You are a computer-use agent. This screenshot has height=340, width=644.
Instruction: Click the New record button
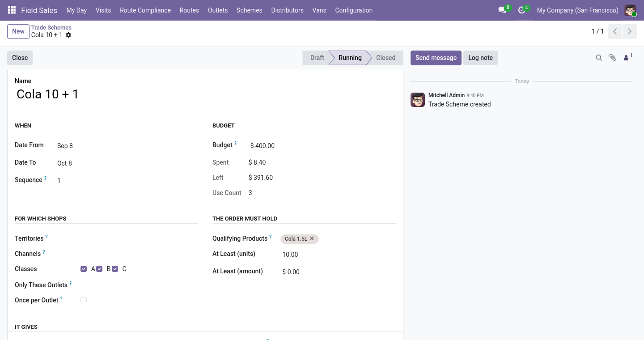pyautogui.click(x=18, y=31)
